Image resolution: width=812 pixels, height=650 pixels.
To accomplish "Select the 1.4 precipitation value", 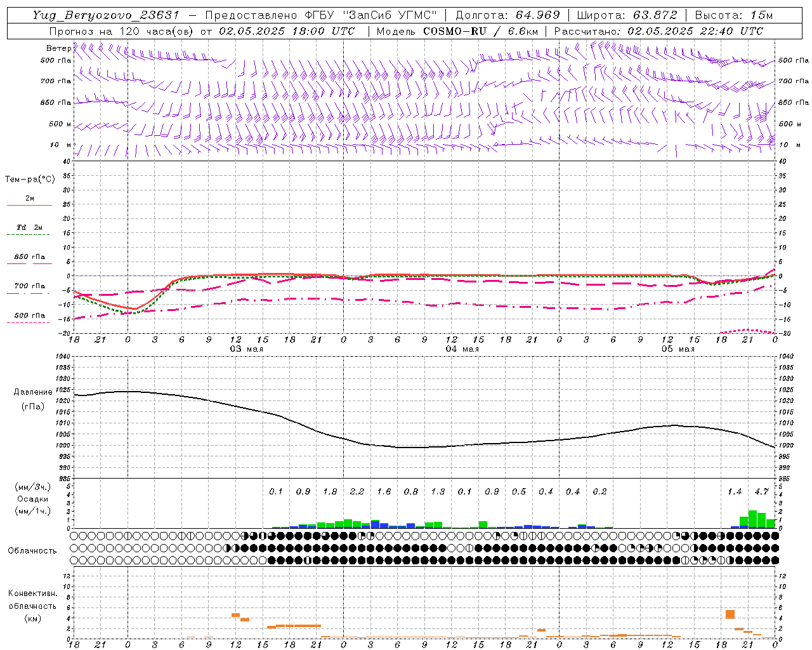I will point(735,492).
